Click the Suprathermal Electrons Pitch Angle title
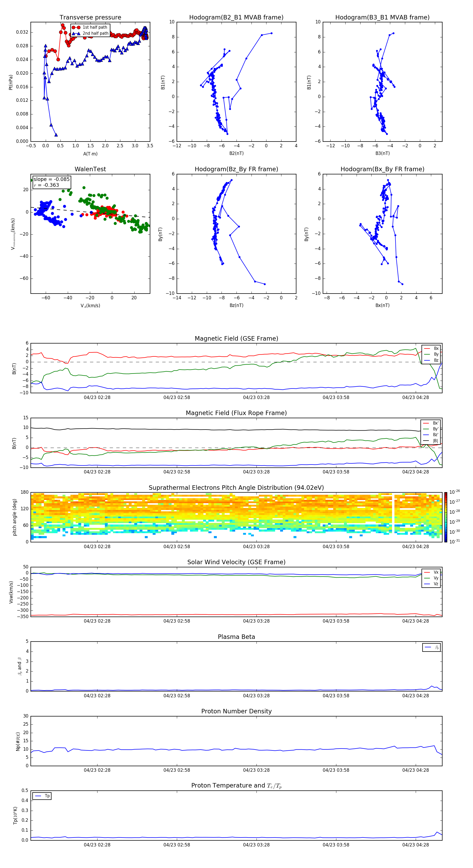The image size is (473, 868). coord(236,488)
